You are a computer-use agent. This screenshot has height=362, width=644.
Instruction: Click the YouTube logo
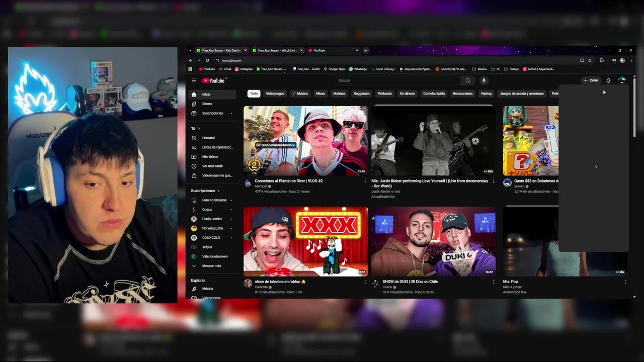(214, 80)
